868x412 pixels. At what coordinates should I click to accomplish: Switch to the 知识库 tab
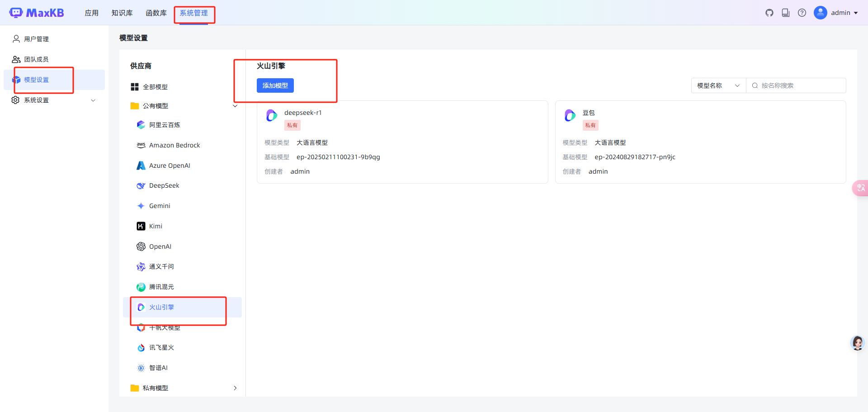122,13
